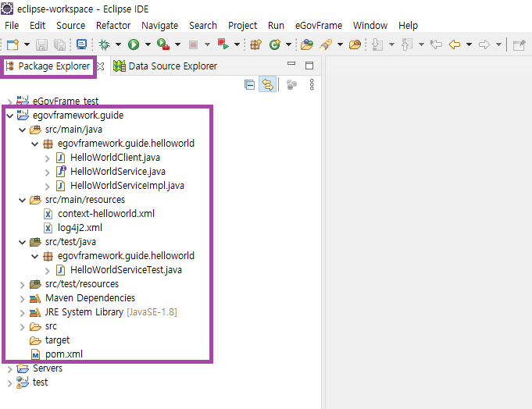Click the Open Type toolbar icon
Image resolution: width=532 pixels, height=409 pixels.
(307, 44)
